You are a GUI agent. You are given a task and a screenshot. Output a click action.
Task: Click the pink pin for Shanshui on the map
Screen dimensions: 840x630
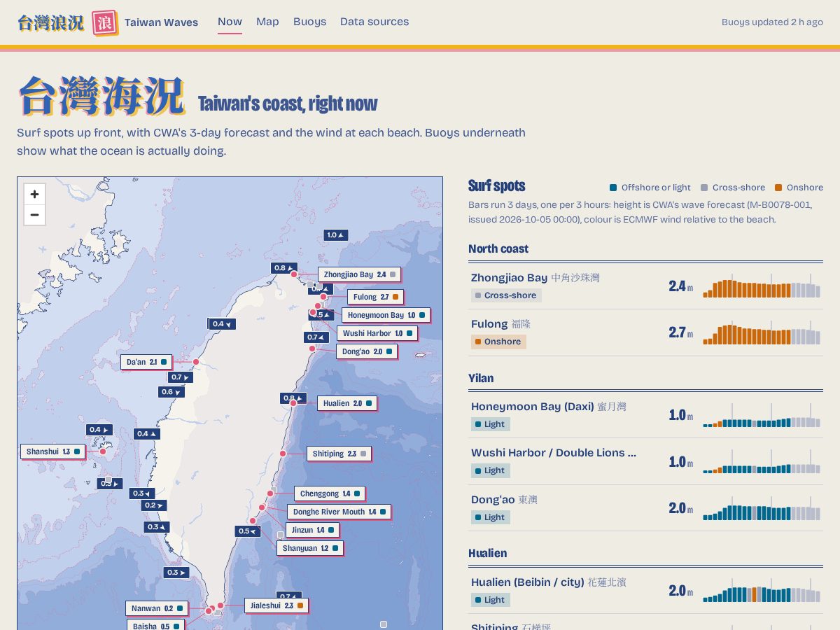click(103, 451)
